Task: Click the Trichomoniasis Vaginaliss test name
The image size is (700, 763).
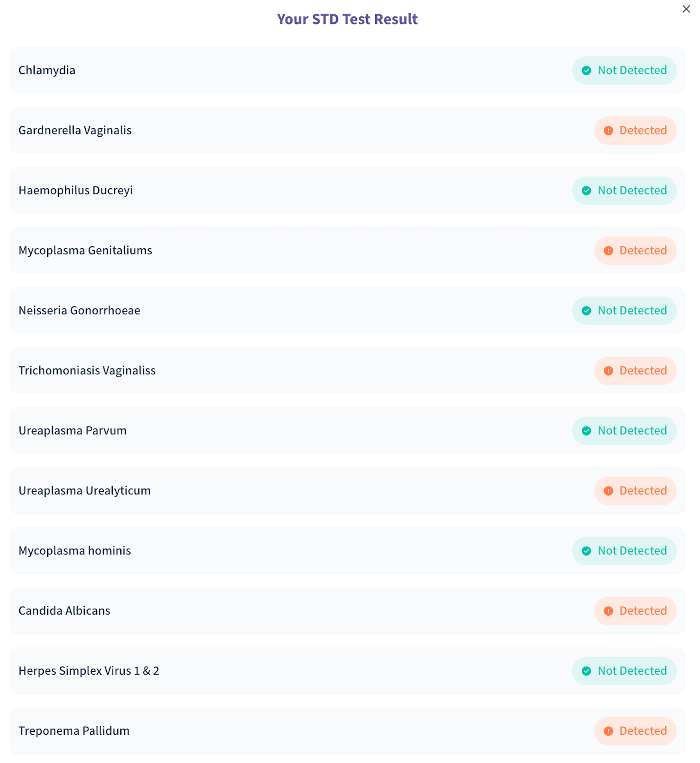Action: [87, 370]
